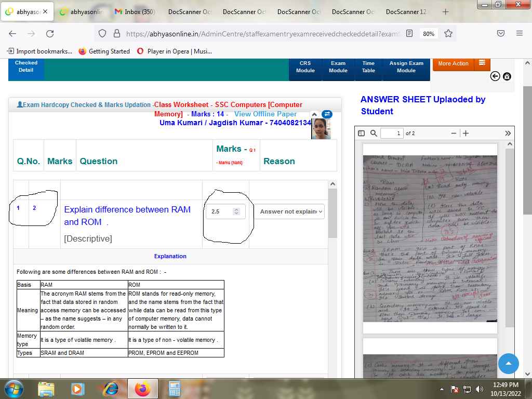
Task: Open the View Offline Paper link
Action: (x=265, y=114)
